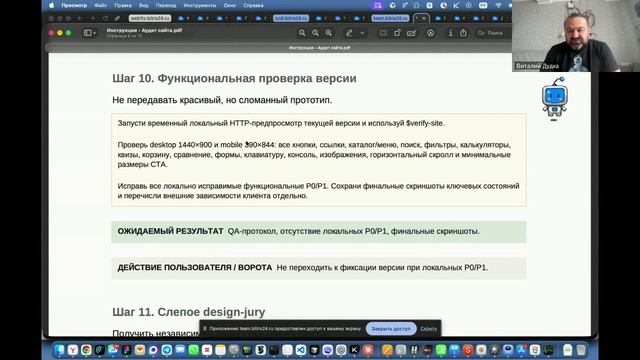Open the Инструменты menu
This screenshot has width=640, height=360.
(x=200, y=5)
